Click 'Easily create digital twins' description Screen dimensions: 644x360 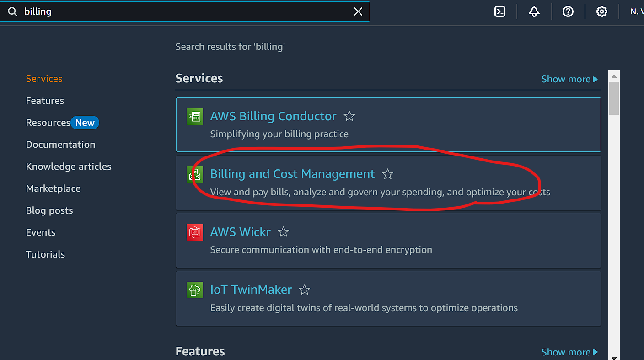tap(364, 308)
